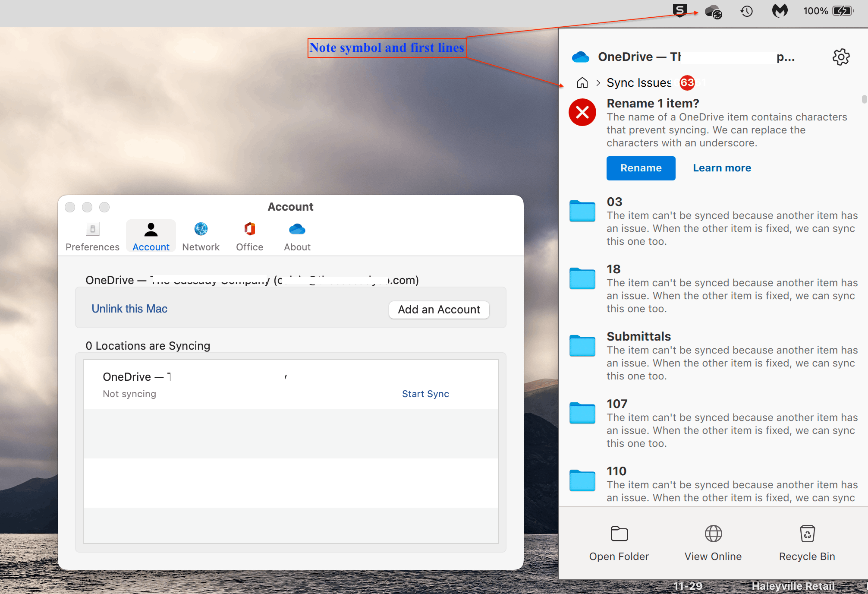
Task: Click Start Sync link
Action: click(425, 394)
